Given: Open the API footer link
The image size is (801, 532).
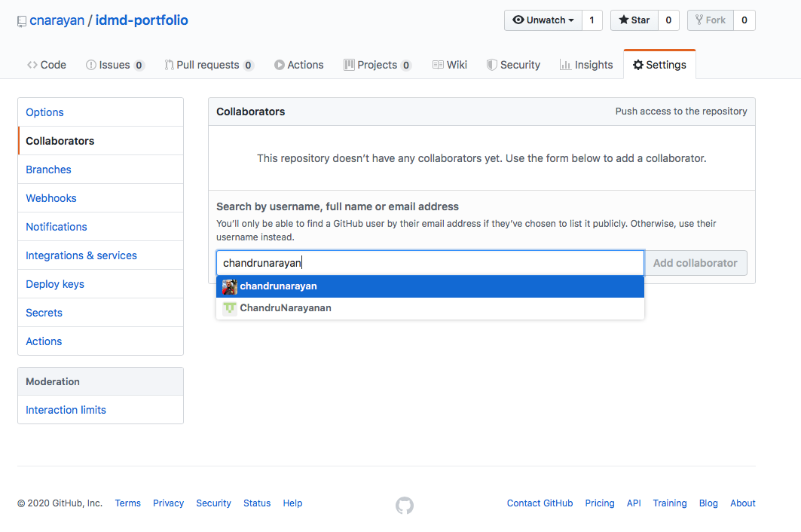Looking at the screenshot, I should [x=634, y=503].
